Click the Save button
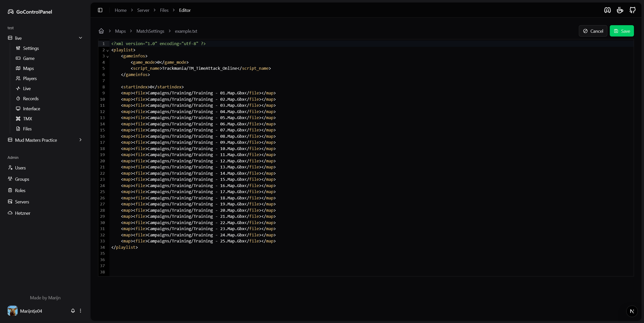 click(622, 31)
